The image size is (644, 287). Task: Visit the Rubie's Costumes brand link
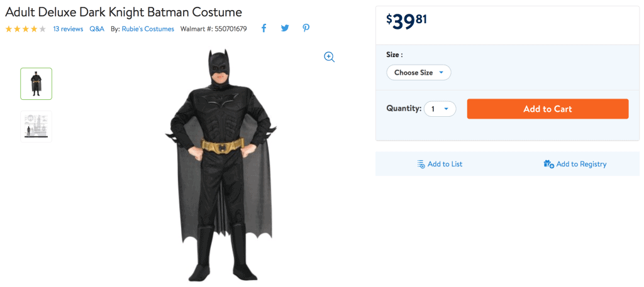click(x=148, y=29)
